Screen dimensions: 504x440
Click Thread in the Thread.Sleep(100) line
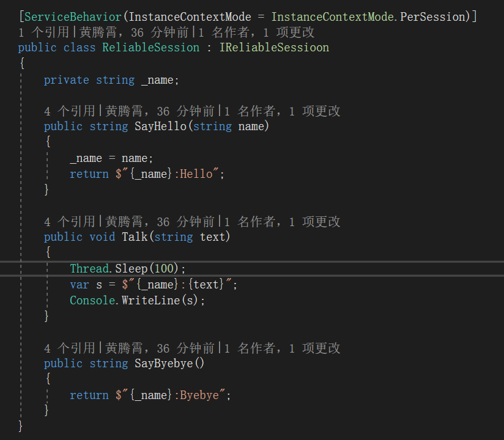[89, 269]
